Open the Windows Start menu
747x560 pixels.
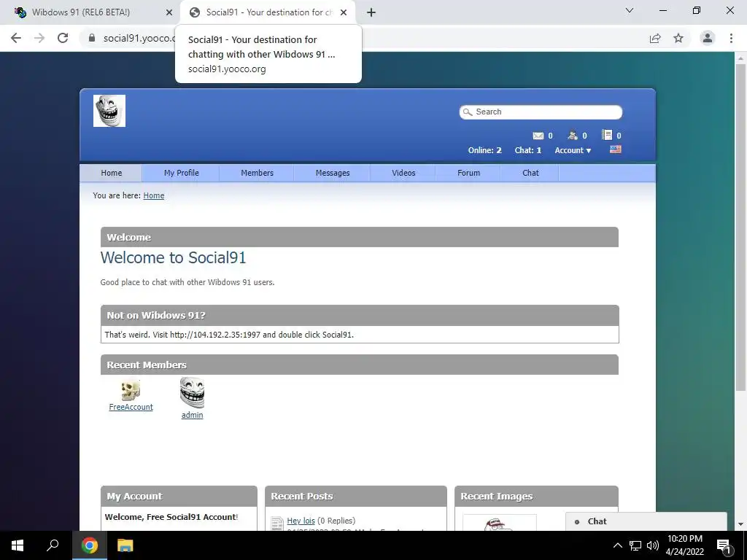coord(18,545)
